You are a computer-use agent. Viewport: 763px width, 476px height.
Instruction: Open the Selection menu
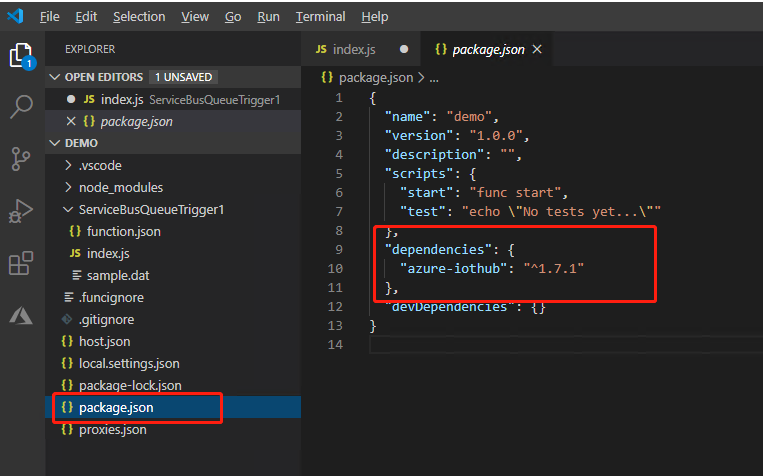coord(139,17)
